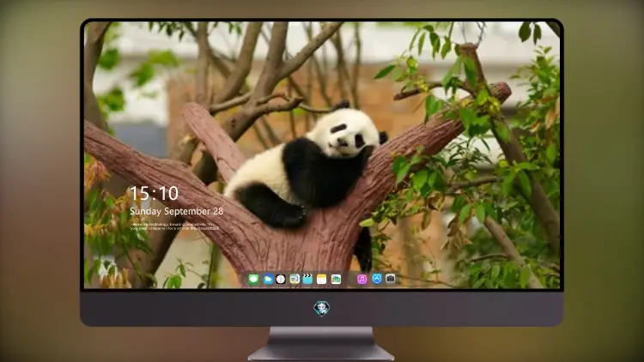Screen dimensions: 644x362
Task: Open the green Messages app in the dock
Action: (253, 279)
